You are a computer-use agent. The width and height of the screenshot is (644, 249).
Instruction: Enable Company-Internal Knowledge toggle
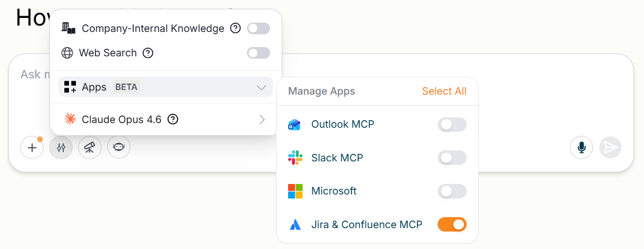[259, 28]
